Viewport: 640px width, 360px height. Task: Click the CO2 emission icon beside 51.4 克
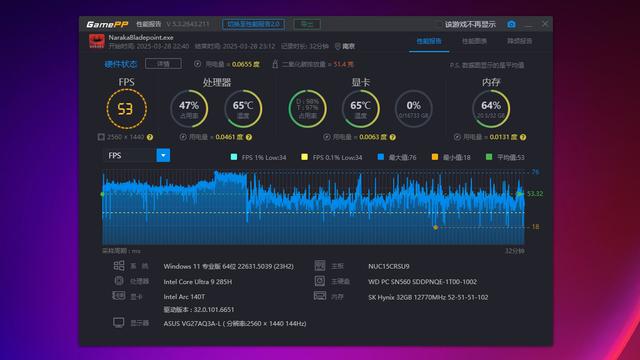pyautogui.click(x=275, y=64)
